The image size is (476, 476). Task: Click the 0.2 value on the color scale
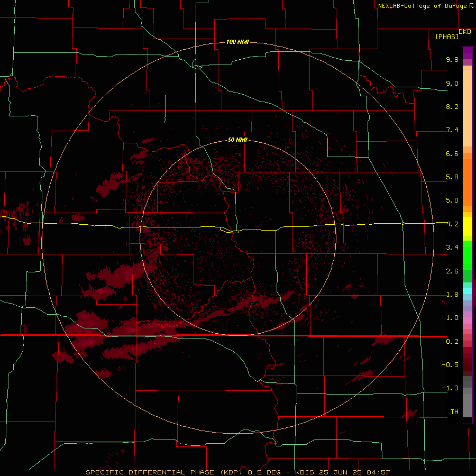(452, 342)
